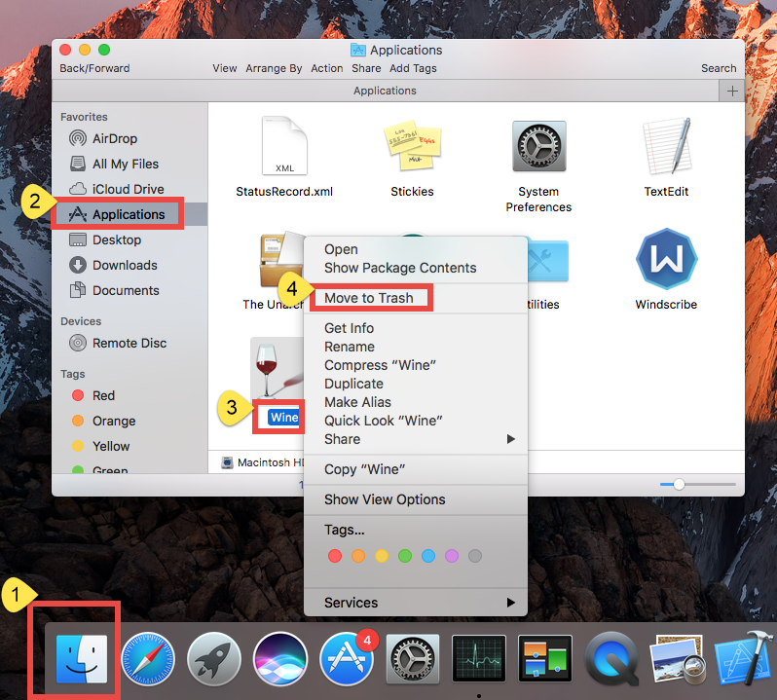Open the Action toolbar dropdown
The image size is (777, 700).
[x=326, y=68]
